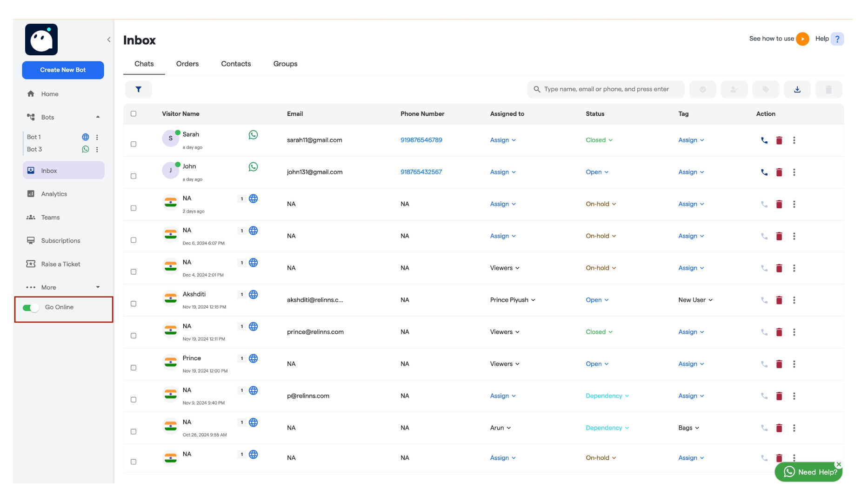This screenshot has height=502, width=868.
Task: Expand Prince Piyush assigned-to dropdown
Action: pos(512,300)
